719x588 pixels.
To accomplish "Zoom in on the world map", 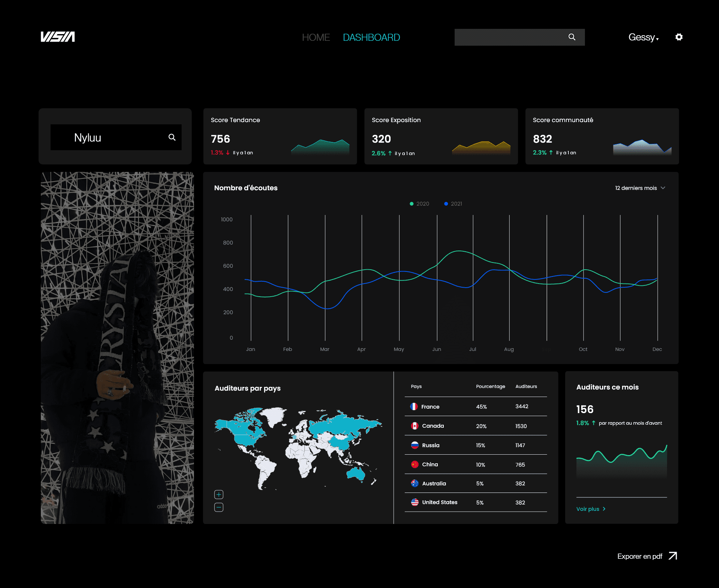I will point(219,494).
